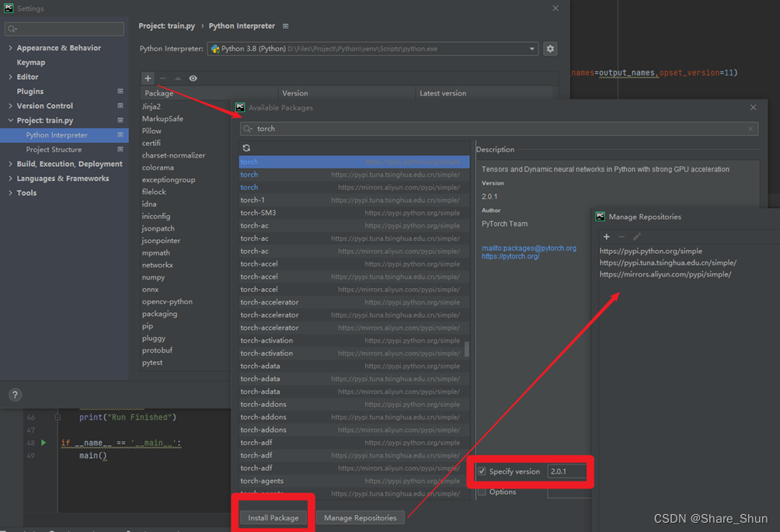780x532 pixels.
Task: Clear the torch search field with the X icon
Action: (750, 129)
